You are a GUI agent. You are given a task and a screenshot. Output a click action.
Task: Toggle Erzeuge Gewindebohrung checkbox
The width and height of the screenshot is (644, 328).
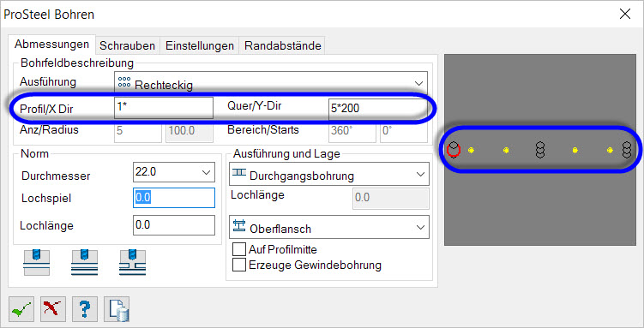point(238,265)
